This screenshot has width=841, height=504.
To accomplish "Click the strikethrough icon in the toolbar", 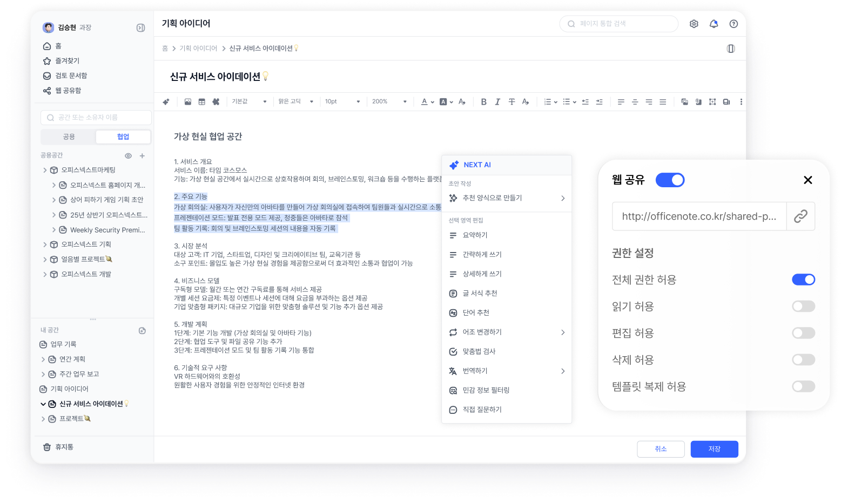I will (512, 101).
